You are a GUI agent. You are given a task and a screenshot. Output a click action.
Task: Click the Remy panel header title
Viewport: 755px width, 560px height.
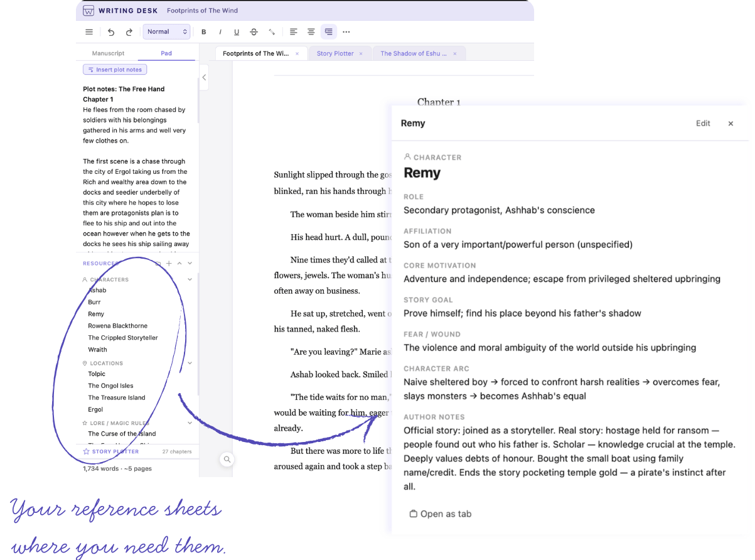(413, 123)
